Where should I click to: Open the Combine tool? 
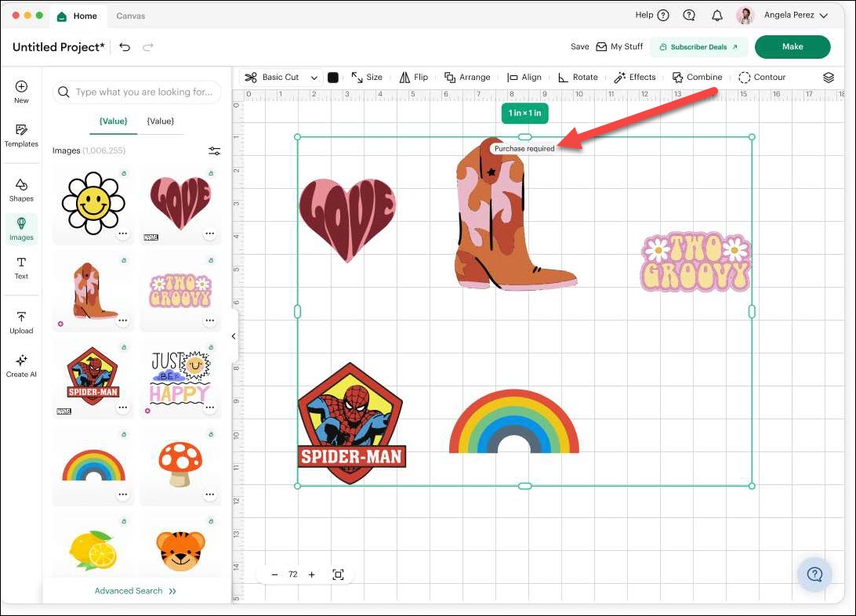[697, 78]
